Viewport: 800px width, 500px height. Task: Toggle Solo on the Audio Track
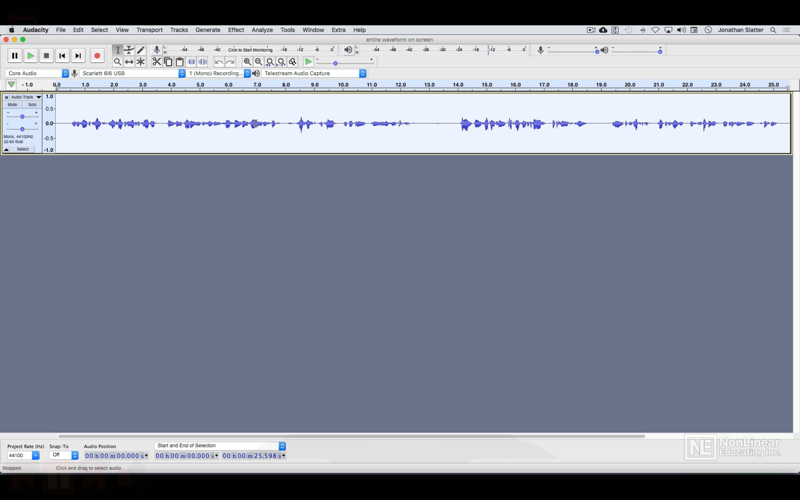(32, 105)
